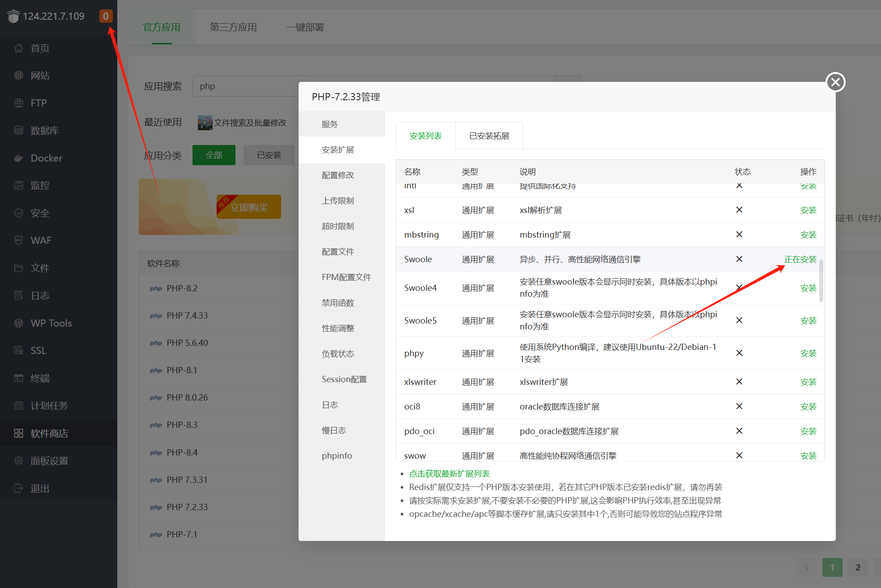Screen dimensions: 881x588
Task: Click the folder icon beside 文件
Action: tap(18, 268)
